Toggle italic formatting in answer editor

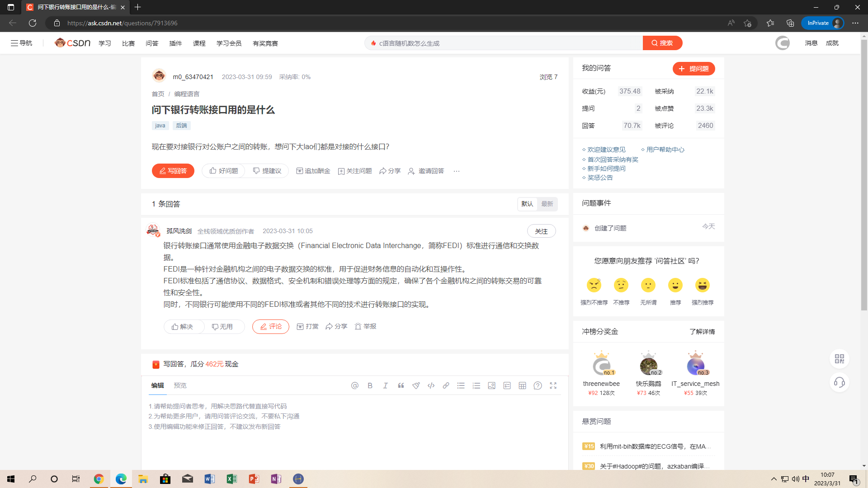pos(385,385)
